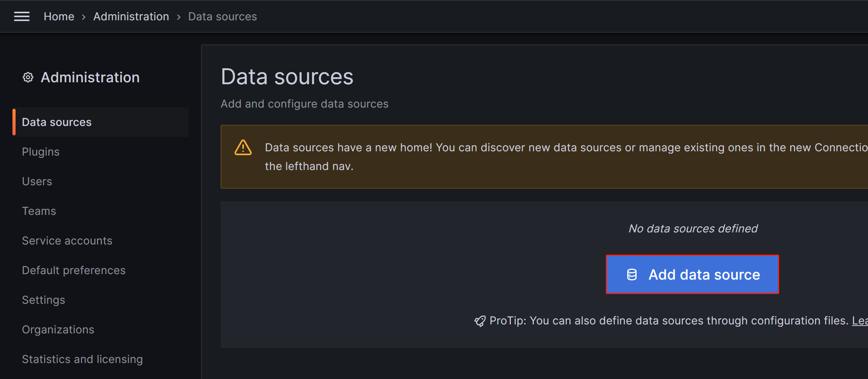The height and width of the screenshot is (379, 868).
Task: Follow the ProTip learn more link
Action: click(859, 321)
